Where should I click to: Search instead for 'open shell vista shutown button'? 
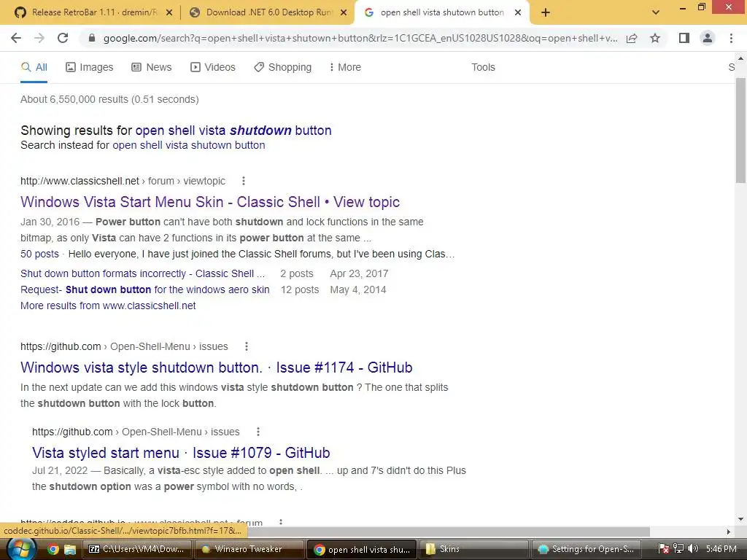[x=189, y=145]
